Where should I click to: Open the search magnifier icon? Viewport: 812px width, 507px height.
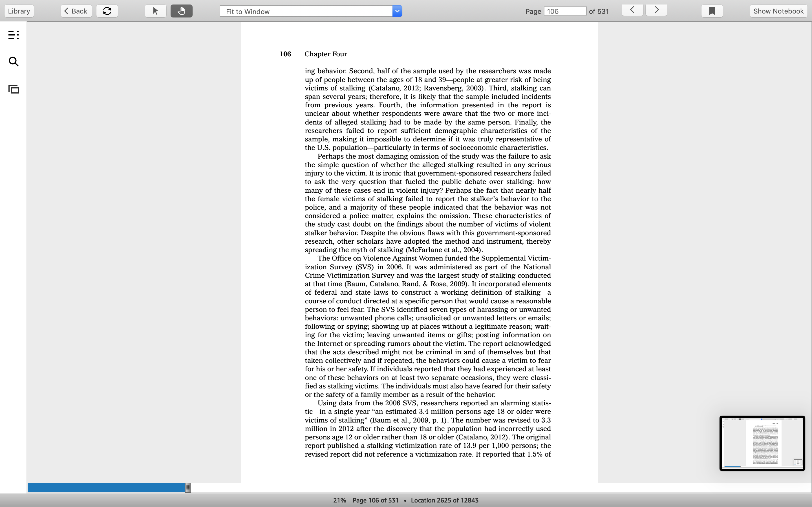[14, 62]
